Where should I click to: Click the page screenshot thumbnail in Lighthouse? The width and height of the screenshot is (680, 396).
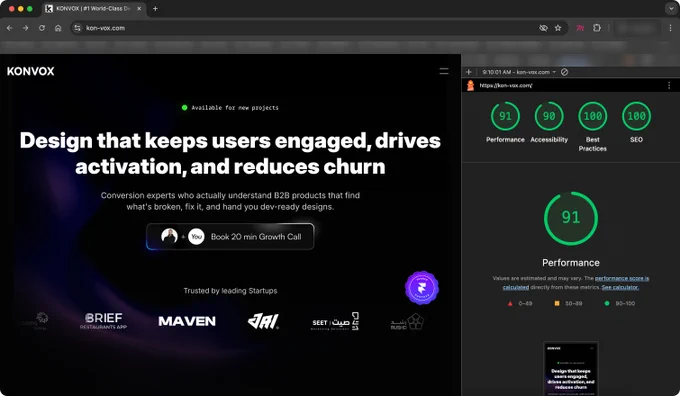pos(571,369)
